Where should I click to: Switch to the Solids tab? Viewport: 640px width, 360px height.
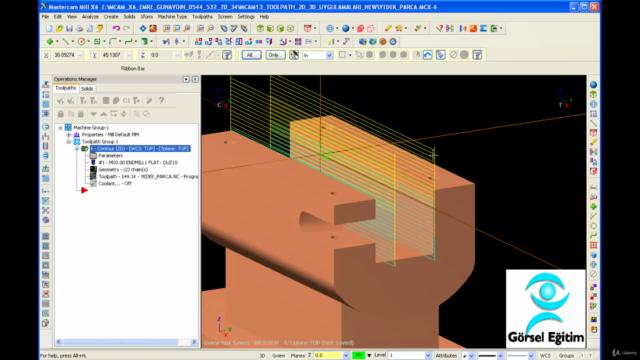[87, 89]
